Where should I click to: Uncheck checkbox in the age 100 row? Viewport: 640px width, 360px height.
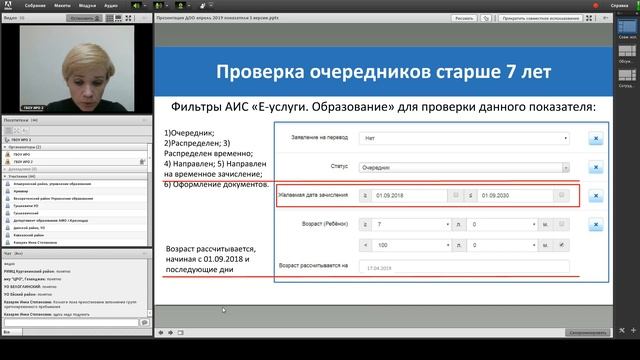pyautogui.click(x=562, y=245)
